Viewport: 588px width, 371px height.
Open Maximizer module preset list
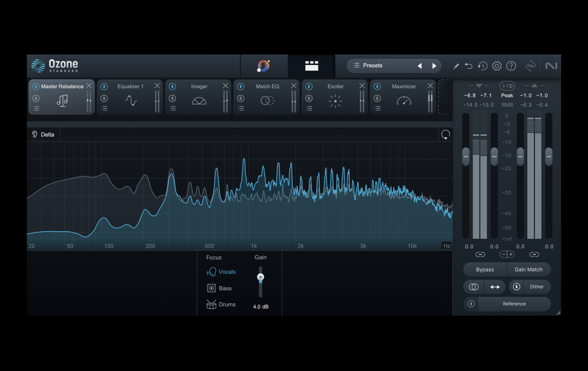click(x=378, y=108)
